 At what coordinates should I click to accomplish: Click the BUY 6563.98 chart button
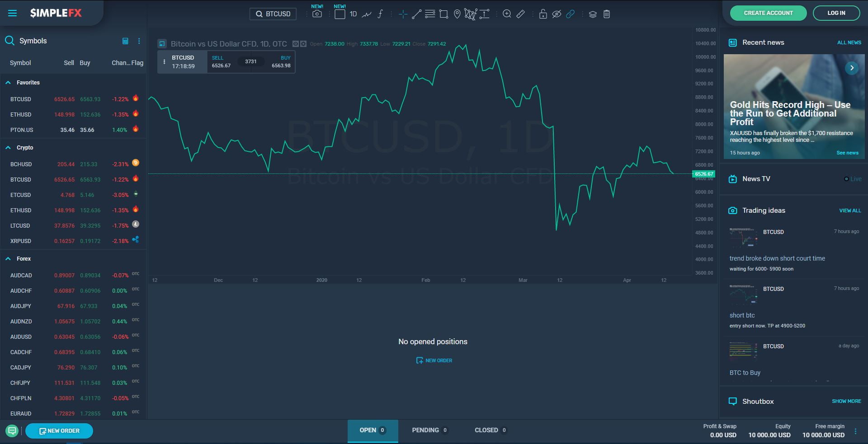281,62
